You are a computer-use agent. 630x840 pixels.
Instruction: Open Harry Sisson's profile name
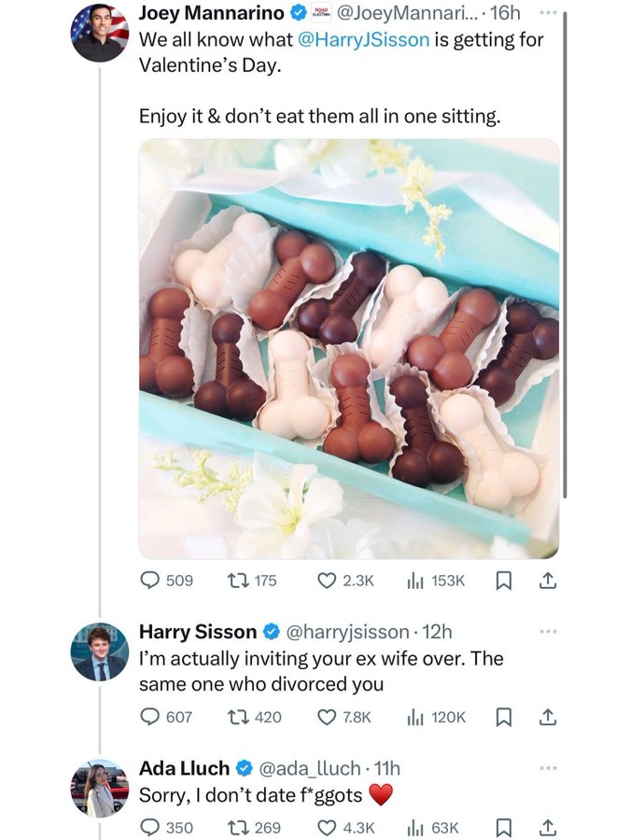coord(198,632)
